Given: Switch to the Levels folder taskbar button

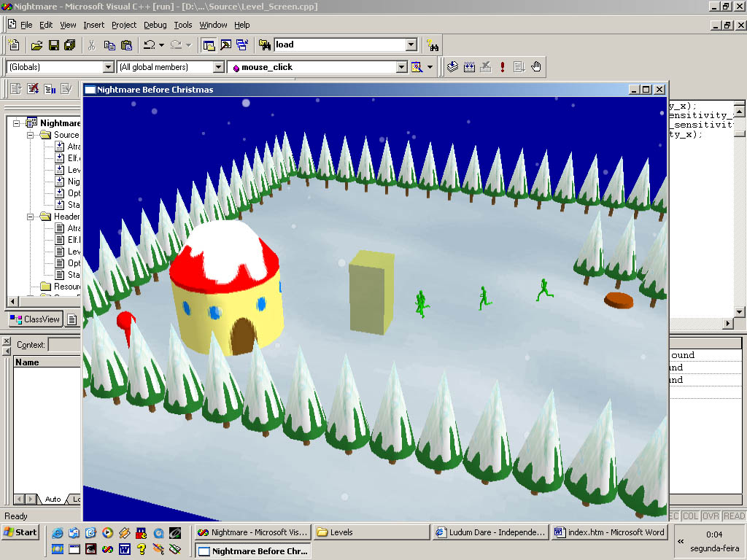Looking at the screenshot, I should [x=371, y=532].
